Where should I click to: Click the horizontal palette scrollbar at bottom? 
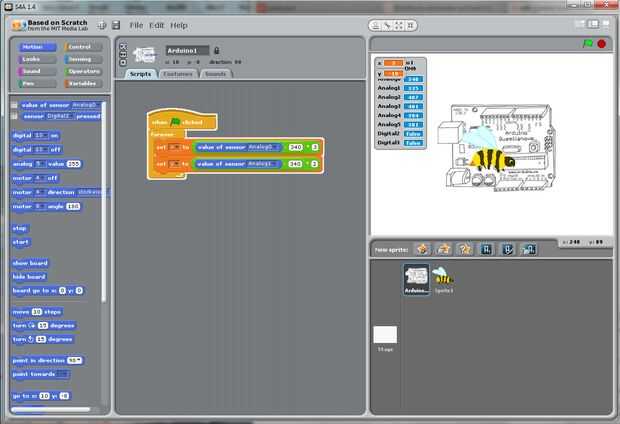[51, 410]
